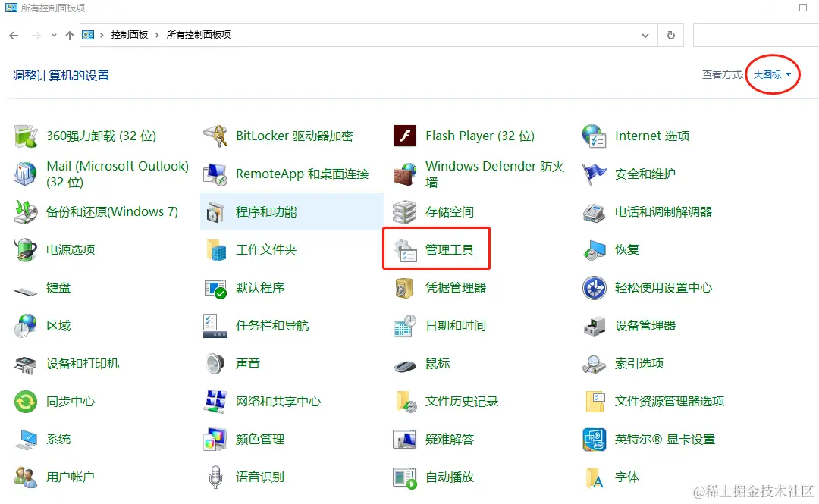Open the 轻松使用设置中心 icon
This screenshot has height=504, width=819.
click(595, 288)
